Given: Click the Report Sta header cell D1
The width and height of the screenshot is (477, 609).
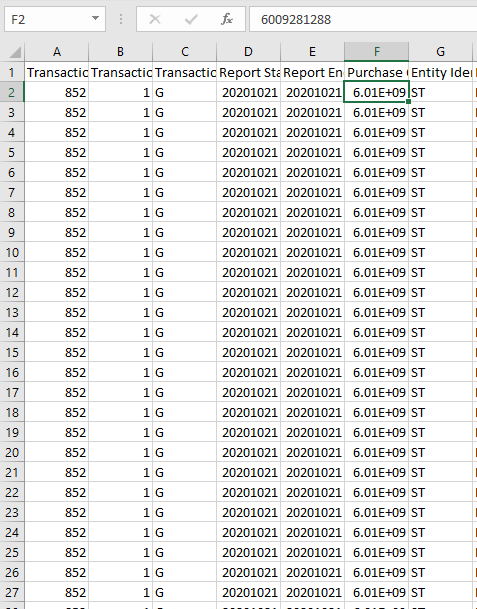Looking at the screenshot, I should point(249,72).
